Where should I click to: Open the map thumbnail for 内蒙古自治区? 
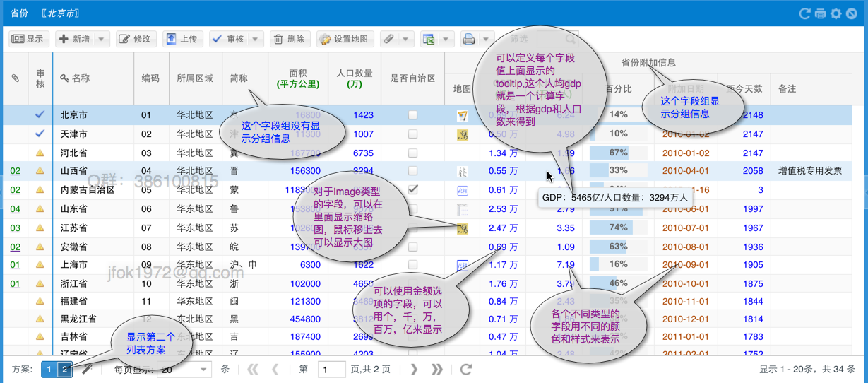463,190
